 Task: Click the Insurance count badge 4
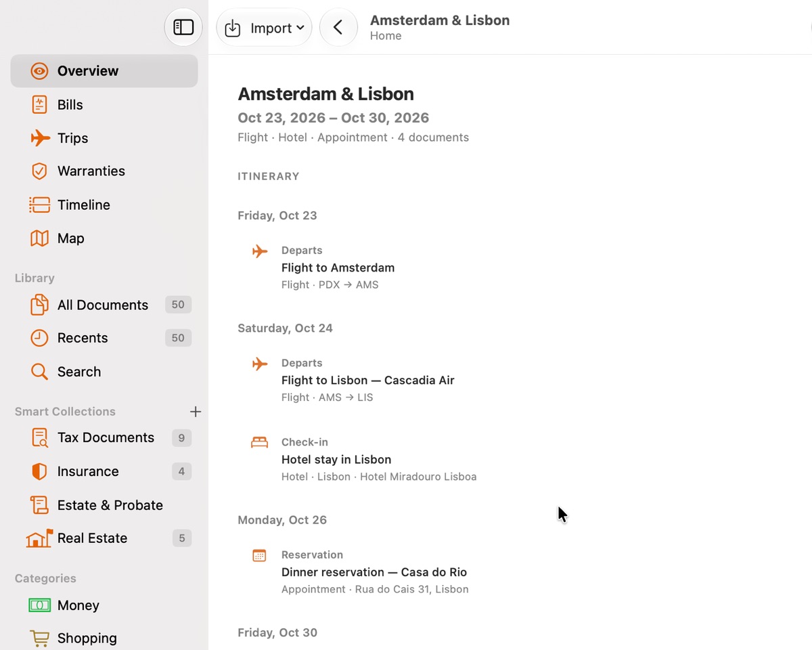(x=181, y=471)
